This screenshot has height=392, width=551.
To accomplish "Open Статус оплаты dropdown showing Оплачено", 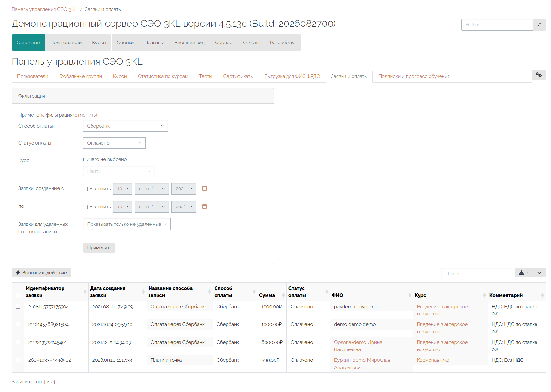I will point(114,143).
